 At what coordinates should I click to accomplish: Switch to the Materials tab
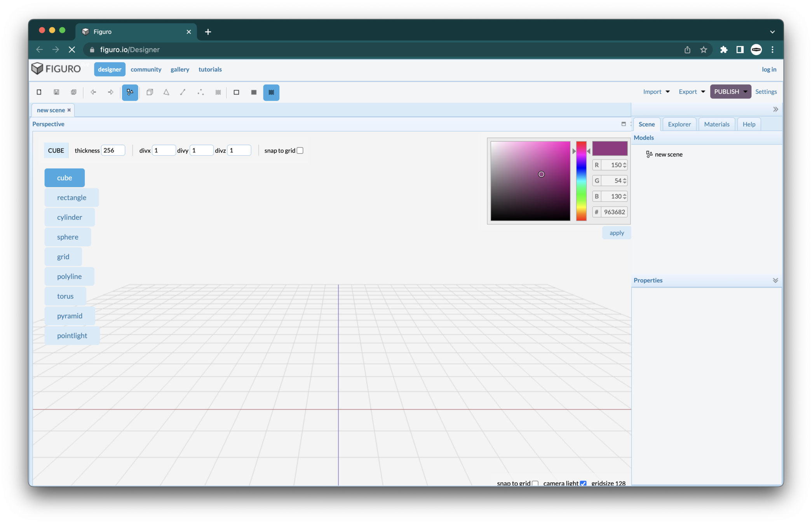click(x=716, y=124)
